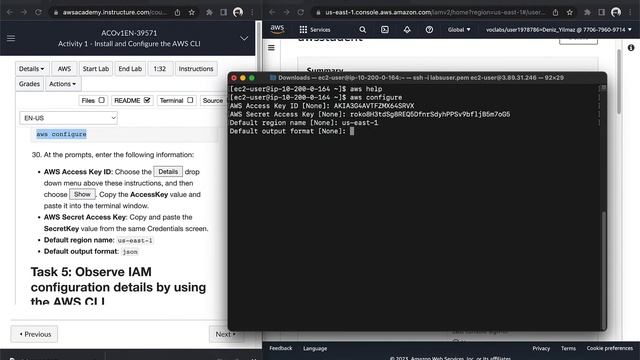Open info panel icon in AWS console

pos(631,48)
